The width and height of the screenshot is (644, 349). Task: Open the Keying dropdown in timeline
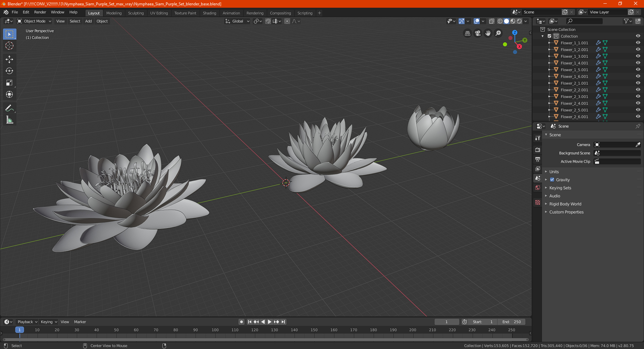point(49,322)
